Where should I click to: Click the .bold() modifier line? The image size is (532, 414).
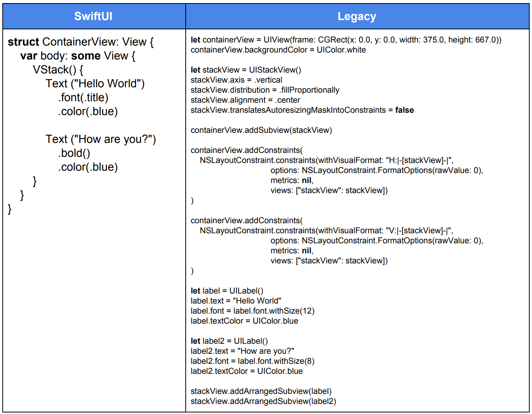pyautogui.click(x=75, y=153)
